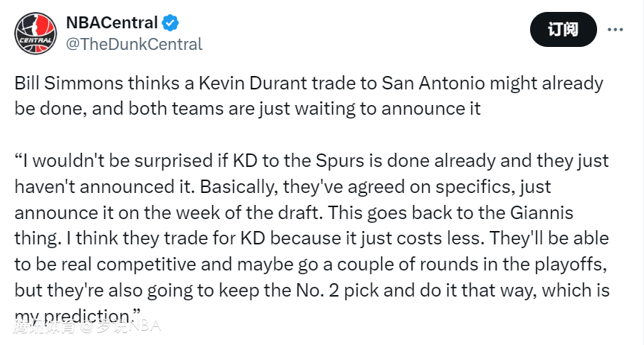The width and height of the screenshot is (644, 345).
Task: Open the NBACentral display name link
Action: tap(112, 22)
